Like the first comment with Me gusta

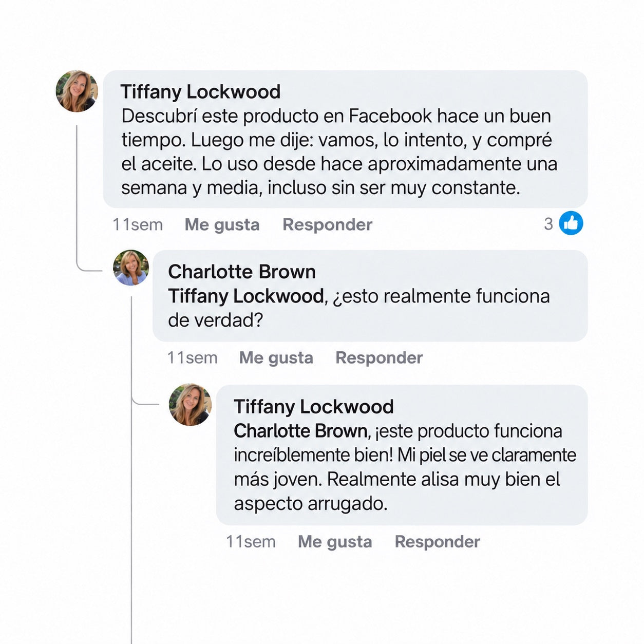pos(222,224)
